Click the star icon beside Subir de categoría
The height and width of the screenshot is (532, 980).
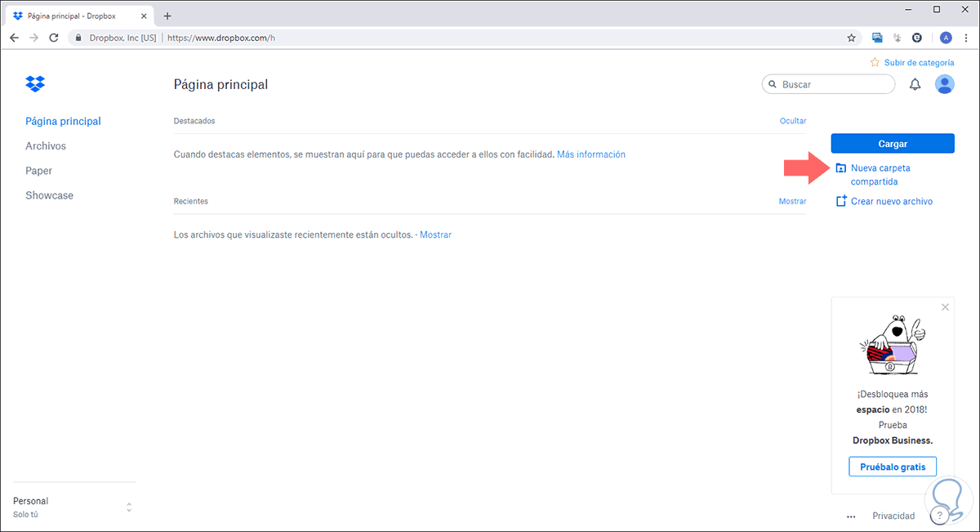875,62
